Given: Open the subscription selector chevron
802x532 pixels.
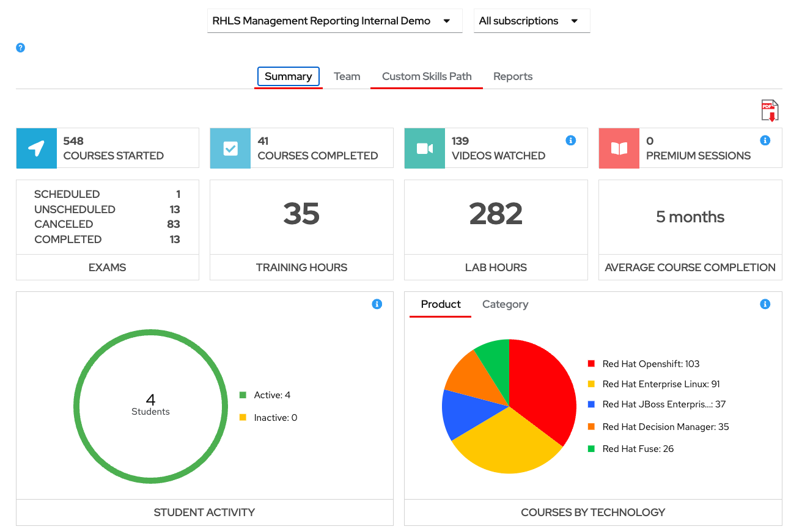Looking at the screenshot, I should [x=575, y=20].
